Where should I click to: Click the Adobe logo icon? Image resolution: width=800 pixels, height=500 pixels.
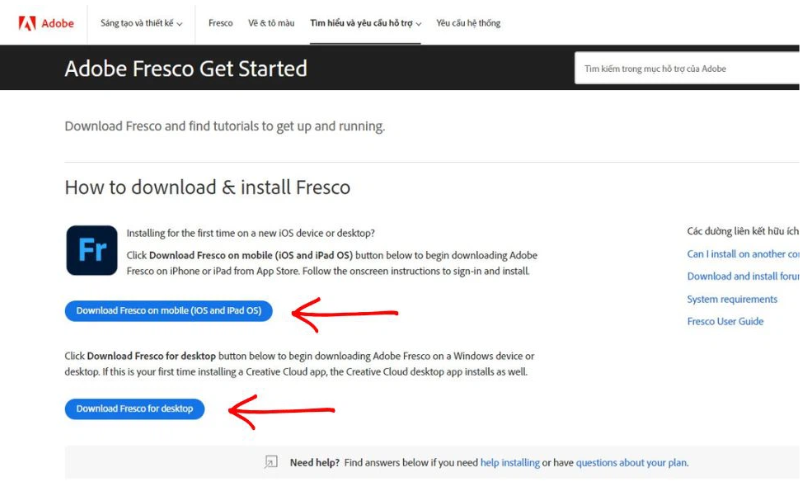27,23
